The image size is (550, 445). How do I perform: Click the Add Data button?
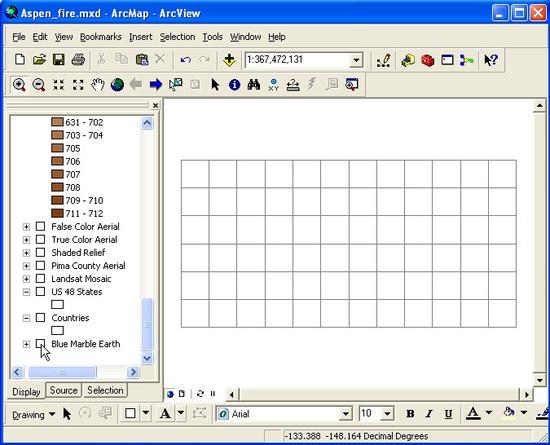[229, 60]
